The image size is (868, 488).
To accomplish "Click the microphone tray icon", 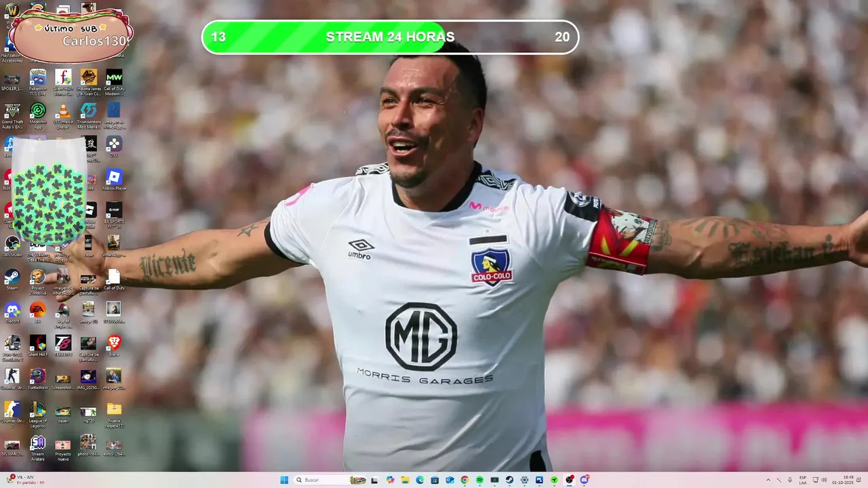I will [x=789, y=480].
